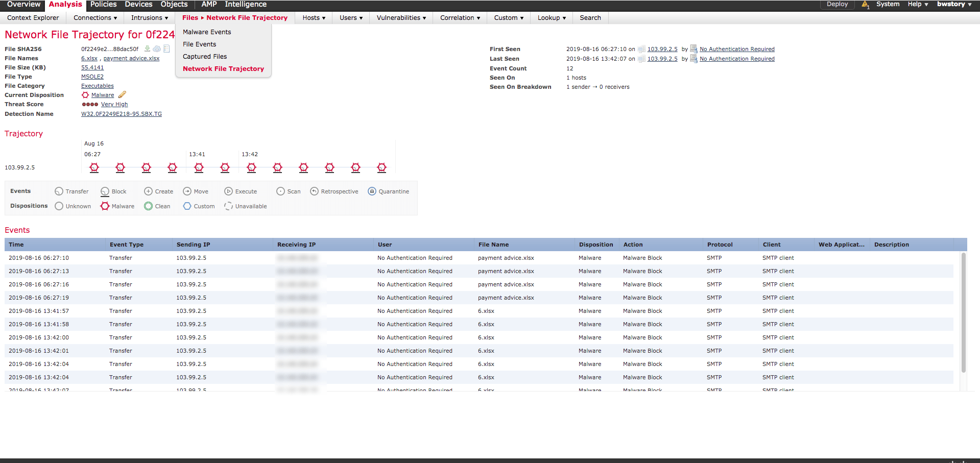Open the AMP tab
Viewport: 980px width, 463px height.
[x=209, y=4]
